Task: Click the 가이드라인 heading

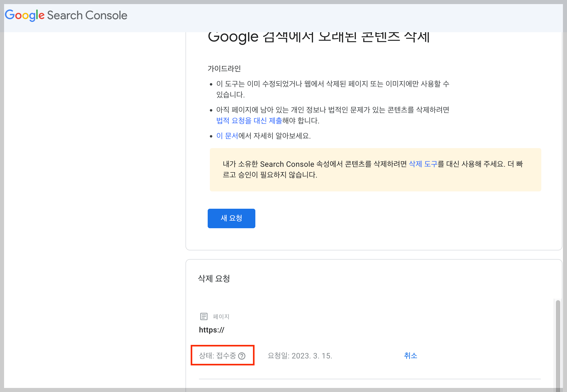Action: pyautogui.click(x=224, y=69)
